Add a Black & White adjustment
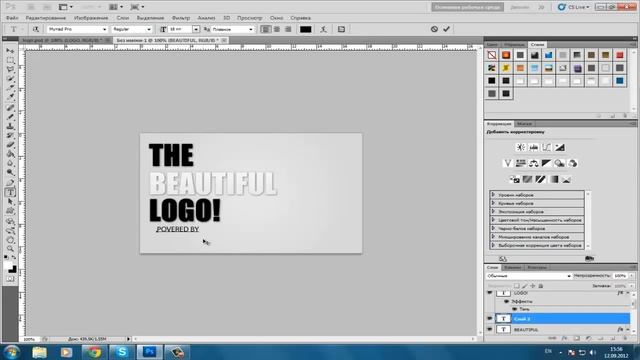 [x=547, y=163]
